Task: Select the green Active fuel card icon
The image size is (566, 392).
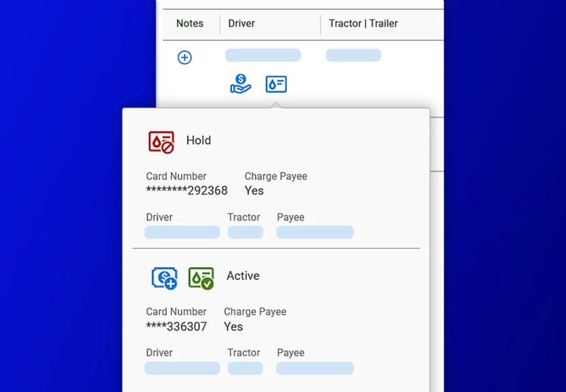Action: [x=201, y=278]
